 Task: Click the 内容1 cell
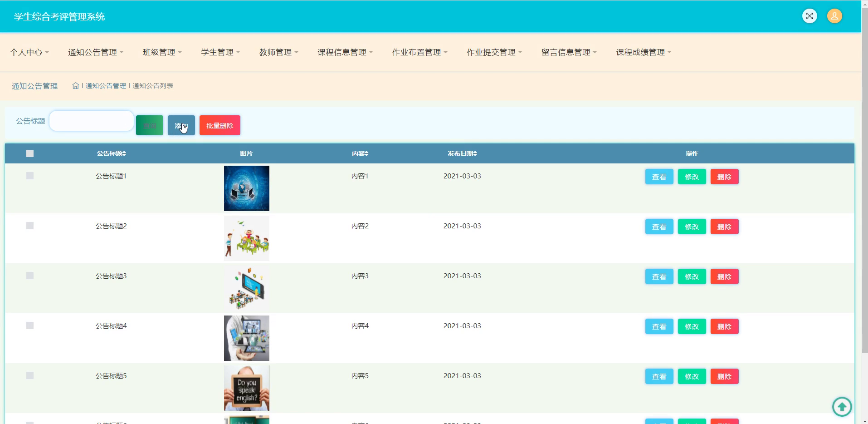[360, 176]
